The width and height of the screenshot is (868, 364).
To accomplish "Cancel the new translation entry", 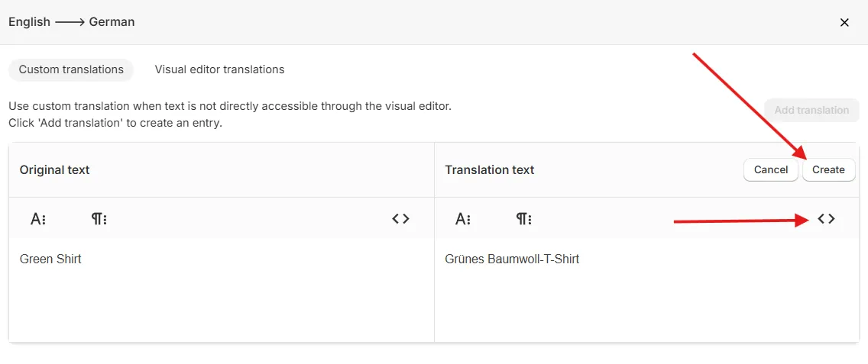I will [771, 170].
